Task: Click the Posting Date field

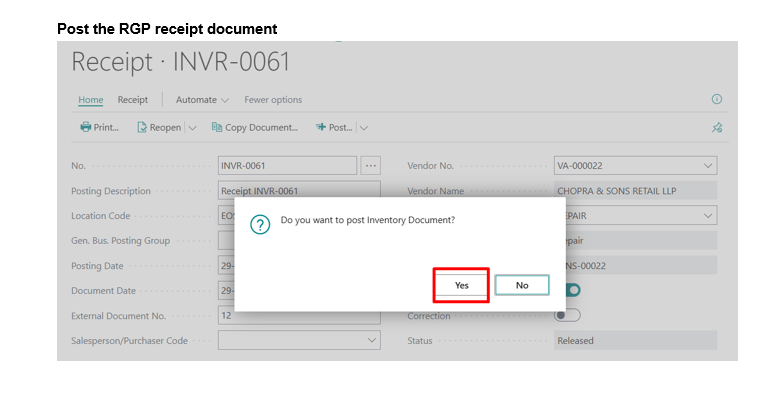Action: pyautogui.click(x=227, y=266)
